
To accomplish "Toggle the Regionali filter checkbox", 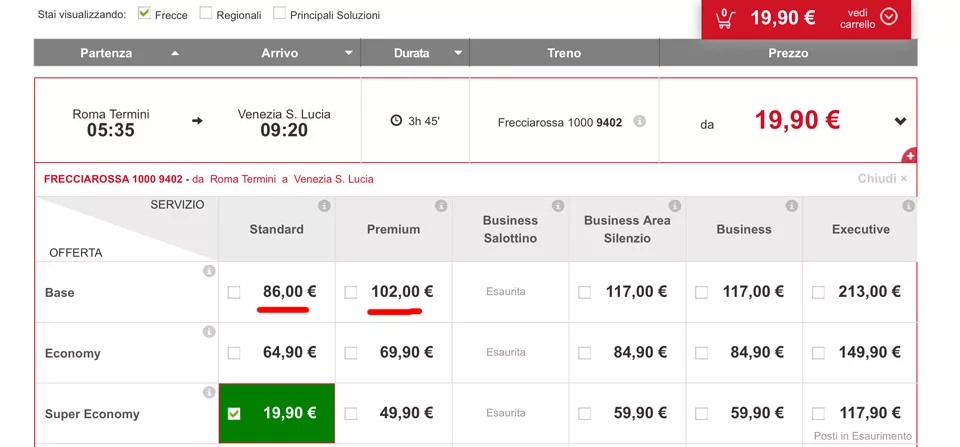I will 206,13.
